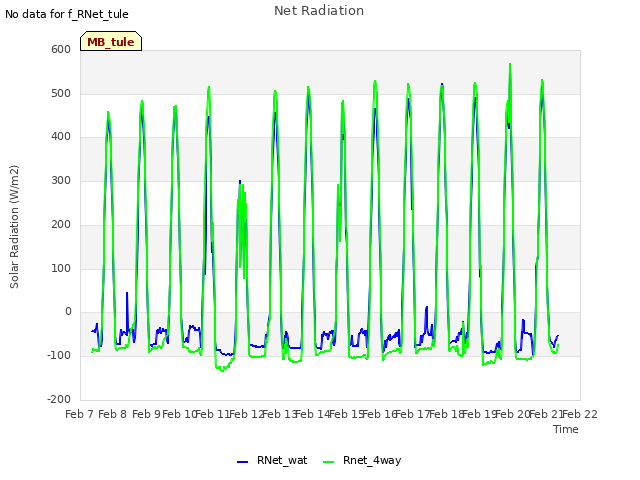Image resolution: width=640 pixels, height=480 pixels.
Task: Click the 0 y-axis tick label
Action: 68,311
